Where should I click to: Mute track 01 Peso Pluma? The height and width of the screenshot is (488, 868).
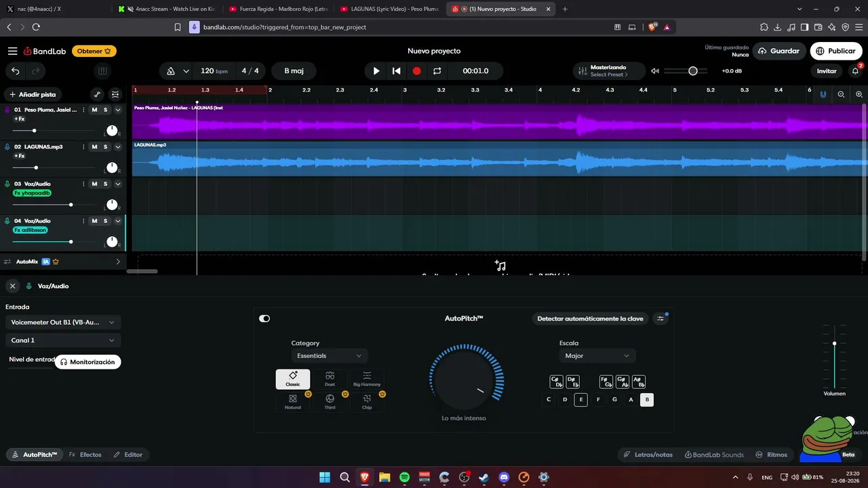click(94, 110)
